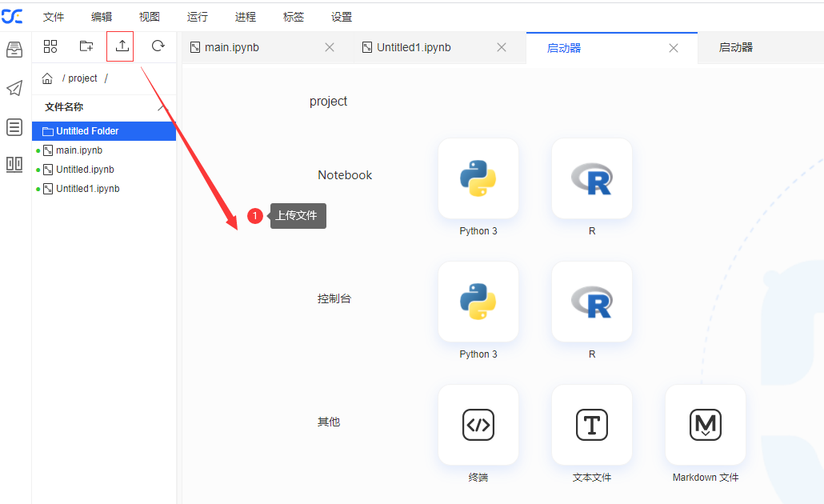Open a new 终端 terminal

(x=478, y=425)
